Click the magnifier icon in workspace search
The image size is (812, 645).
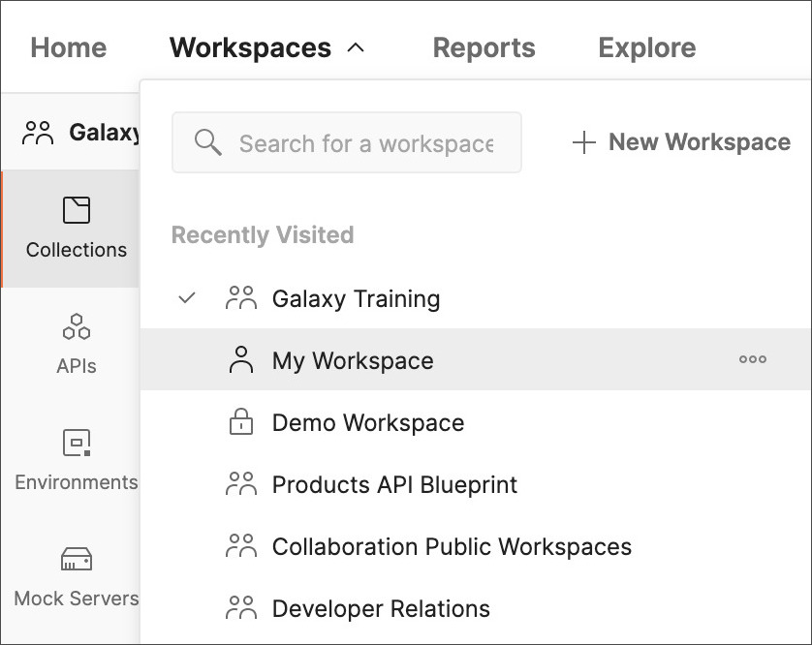click(207, 143)
